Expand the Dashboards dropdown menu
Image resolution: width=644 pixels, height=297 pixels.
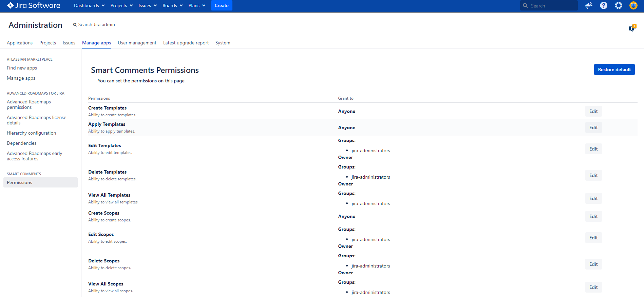click(89, 5)
